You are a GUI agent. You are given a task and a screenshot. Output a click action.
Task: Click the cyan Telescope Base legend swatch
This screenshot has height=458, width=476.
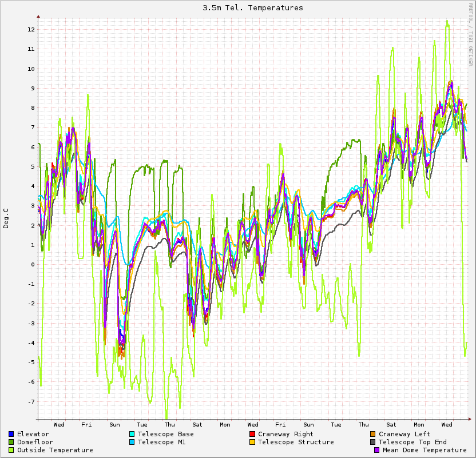[x=132, y=434]
